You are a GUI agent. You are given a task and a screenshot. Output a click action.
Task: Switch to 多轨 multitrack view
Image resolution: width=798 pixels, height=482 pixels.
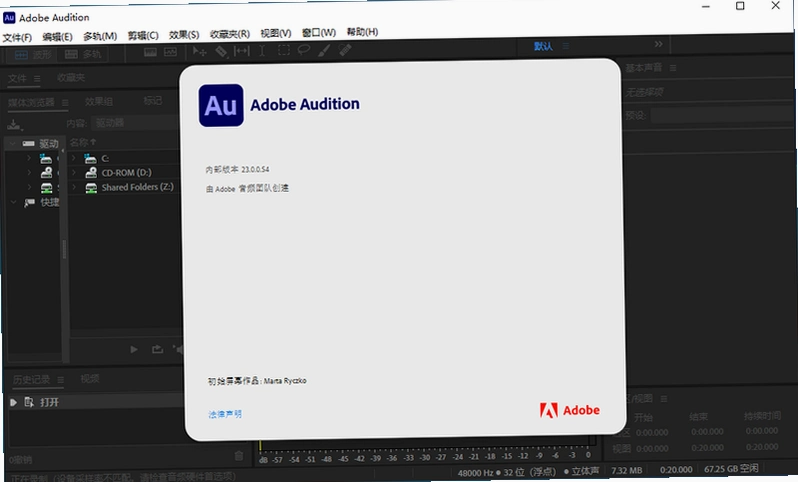pos(83,54)
